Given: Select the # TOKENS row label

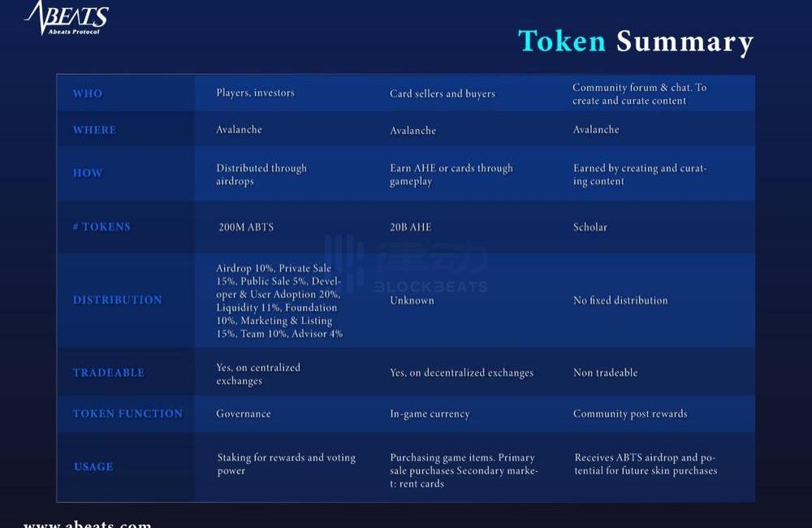Looking at the screenshot, I should (101, 227).
